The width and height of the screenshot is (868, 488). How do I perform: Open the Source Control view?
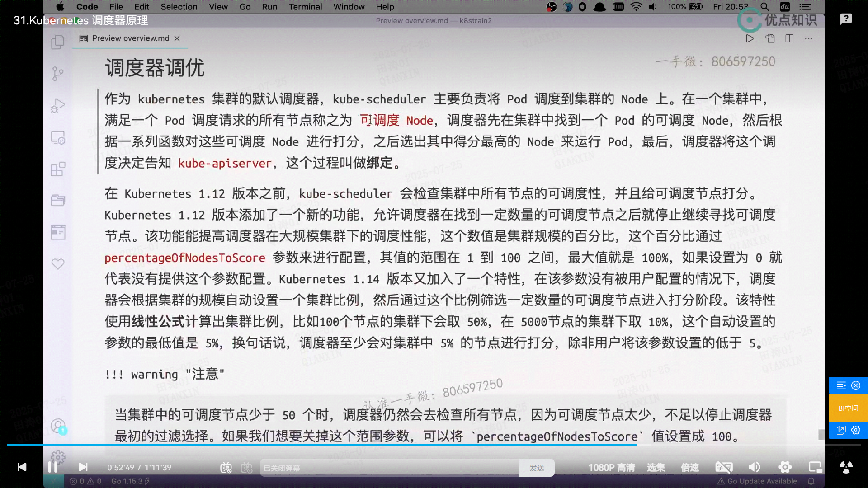58,74
